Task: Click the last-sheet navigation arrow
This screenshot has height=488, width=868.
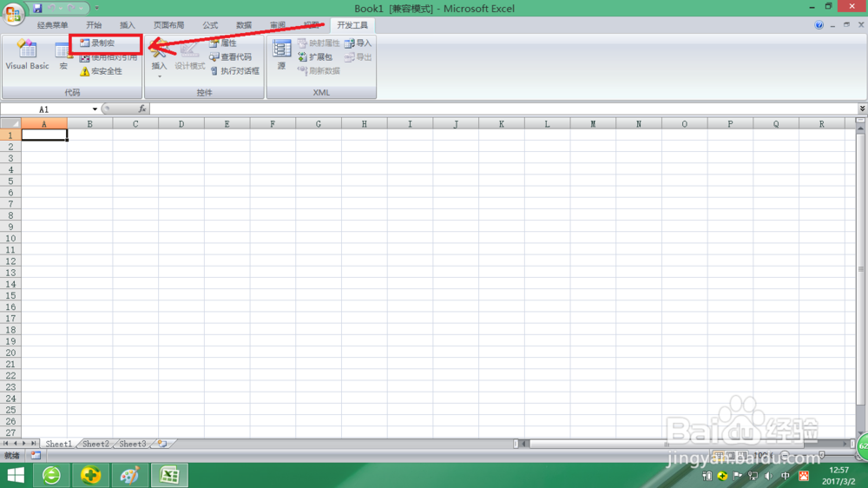Action: tap(33, 444)
